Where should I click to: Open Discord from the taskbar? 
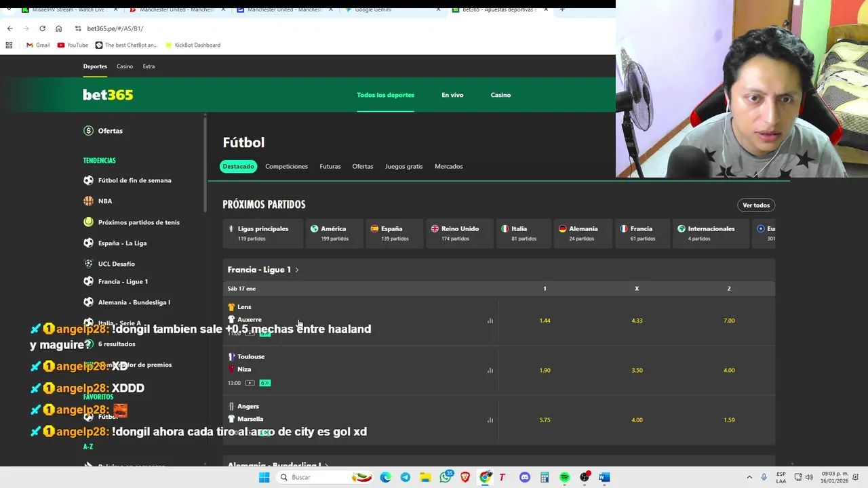pyautogui.click(x=525, y=477)
